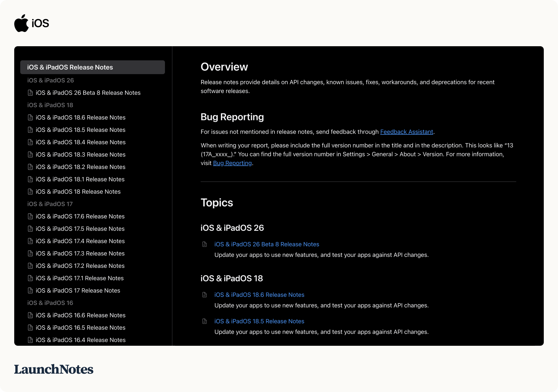Click the document icon beside 18.5 sidebar row
Image resolution: width=558 pixels, height=392 pixels.
(30, 130)
